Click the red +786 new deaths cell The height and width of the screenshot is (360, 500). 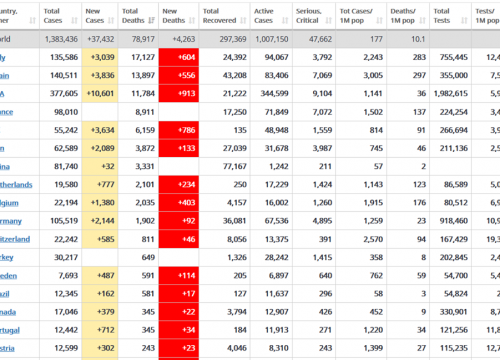click(179, 130)
